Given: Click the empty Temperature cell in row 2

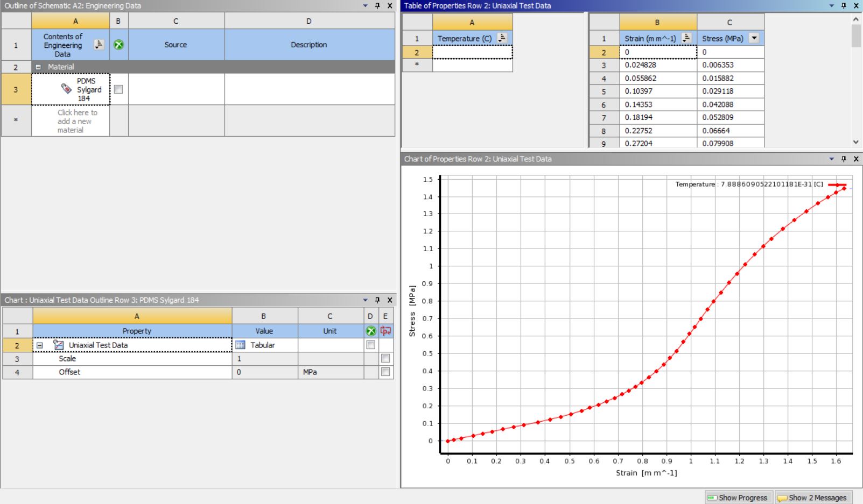Looking at the screenshot, I should [x=472, y=52].
